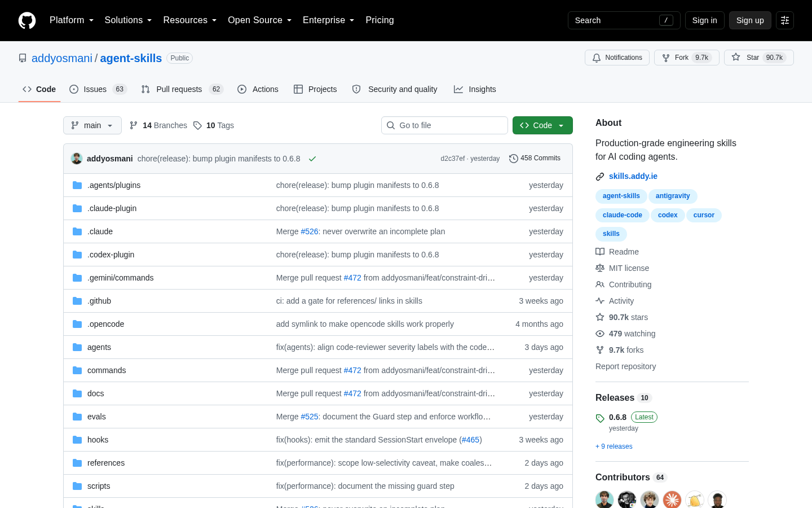Star the agent-skills repository
812x508 pixels.
[x=759, y=58]
